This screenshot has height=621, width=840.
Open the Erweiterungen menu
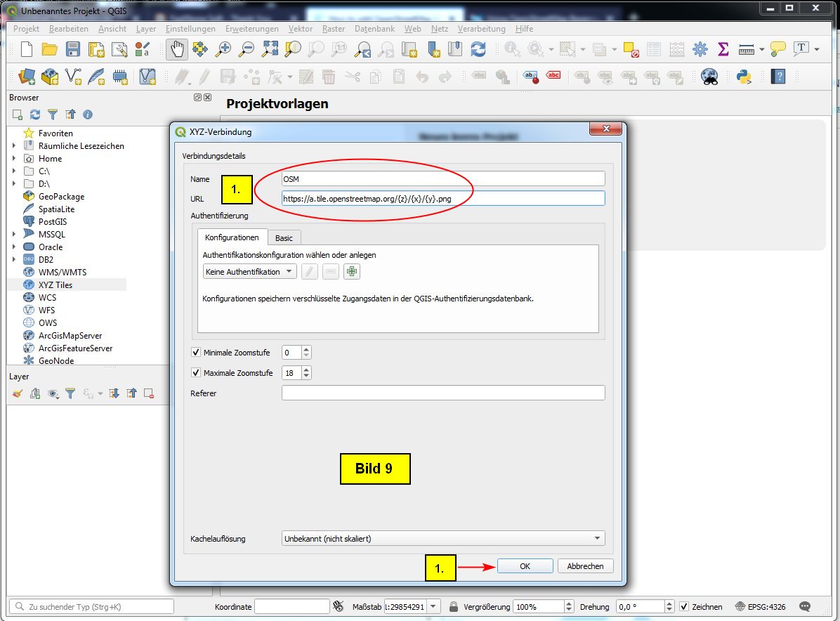pos(252,29)
